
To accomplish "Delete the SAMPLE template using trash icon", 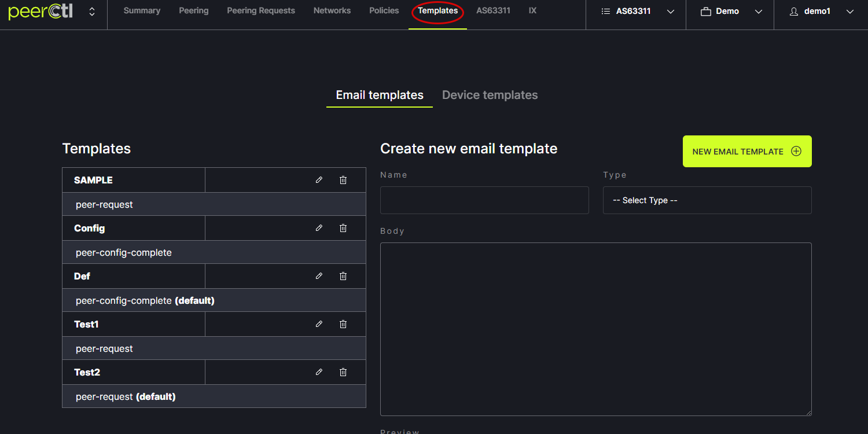I will coord(343,180).
